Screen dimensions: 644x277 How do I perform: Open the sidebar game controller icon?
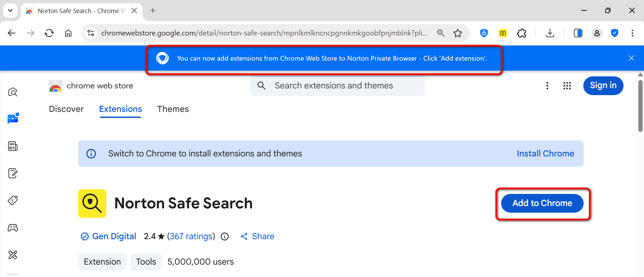tap(13, 228)
